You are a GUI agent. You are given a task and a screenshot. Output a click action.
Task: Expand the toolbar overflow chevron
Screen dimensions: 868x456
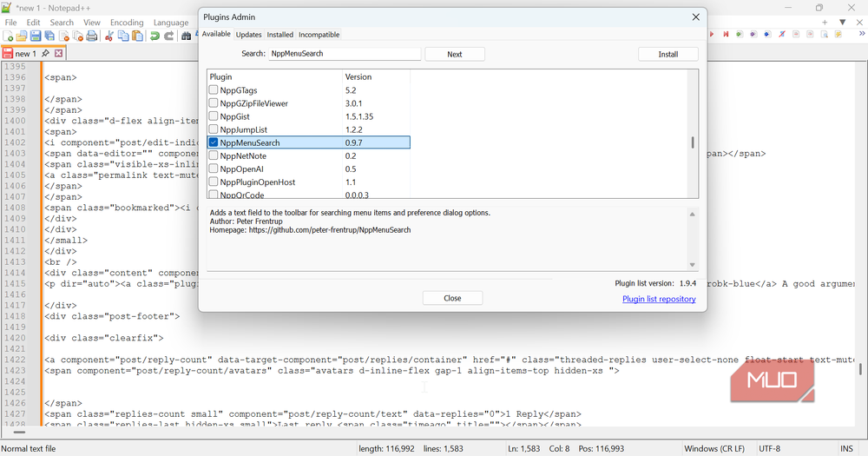pyautogui.click(x=861, y=35)
